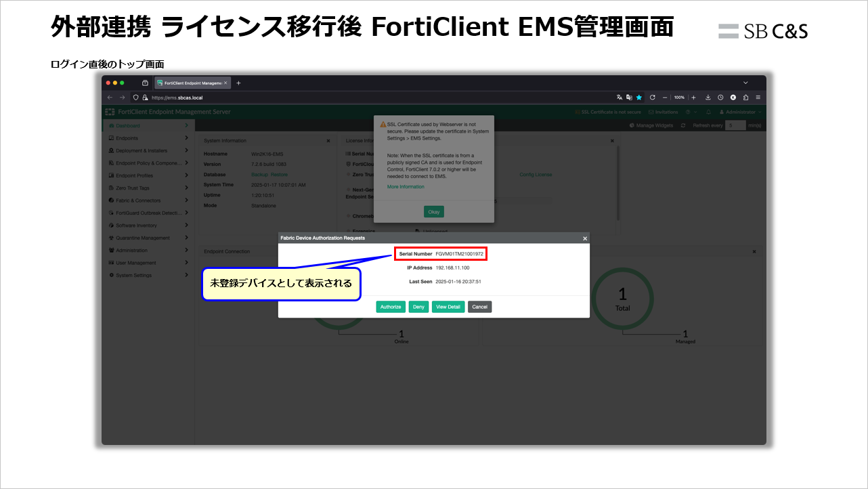Click the User Management icon
Screen dimensions: 868x489
pos(110,263)
